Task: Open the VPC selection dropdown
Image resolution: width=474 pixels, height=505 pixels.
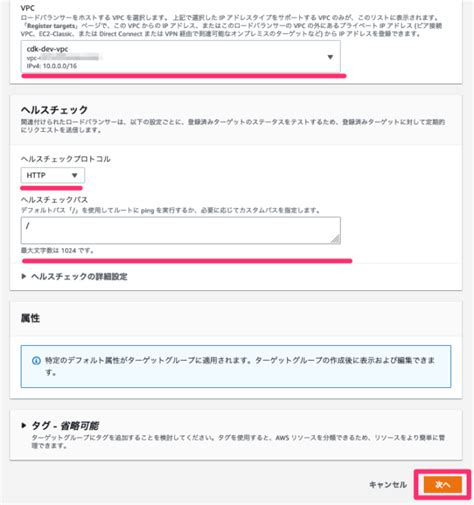Action: (181, 57)
